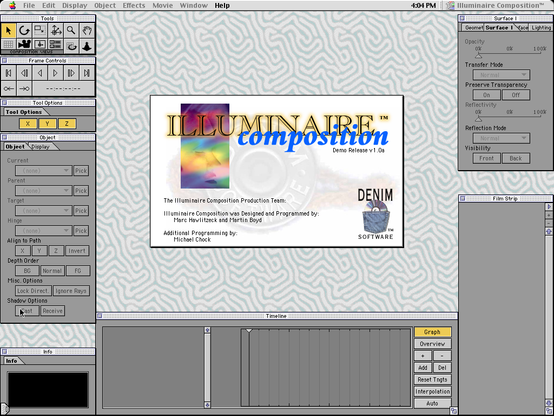554x416 pixels.
Task: Toggle Receive shadow option
Action: click(52, 311)
